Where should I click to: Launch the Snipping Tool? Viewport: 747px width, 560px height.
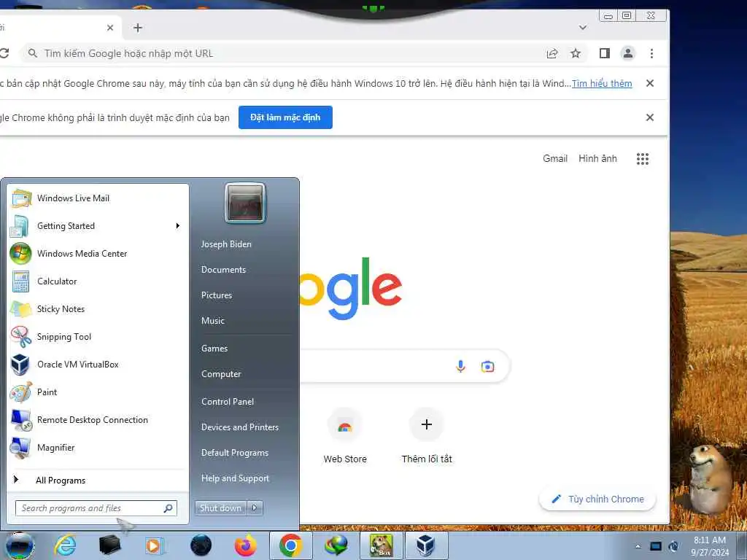[98, 337]
